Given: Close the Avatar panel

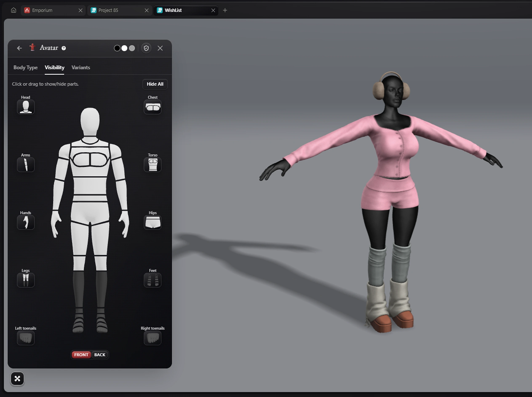Looking at the screenshot, I should (x=160, y=48).
